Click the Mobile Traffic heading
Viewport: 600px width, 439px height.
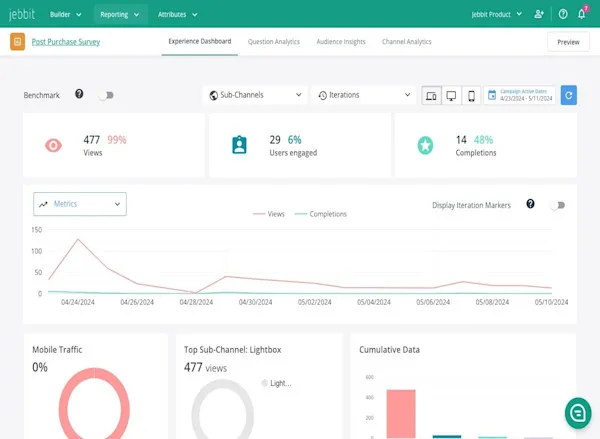coord(57,349)
